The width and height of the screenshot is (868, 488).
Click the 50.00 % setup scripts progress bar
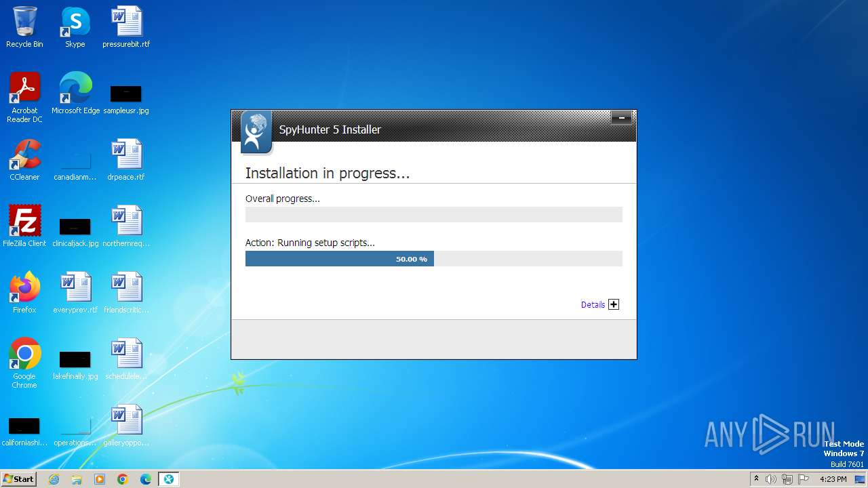pos(433,259)
